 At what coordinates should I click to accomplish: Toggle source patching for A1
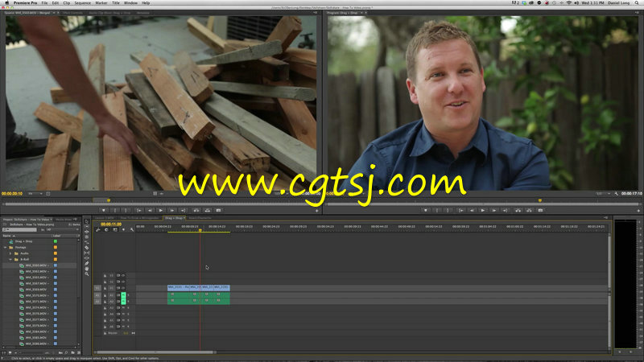click(x=97, y=294)
